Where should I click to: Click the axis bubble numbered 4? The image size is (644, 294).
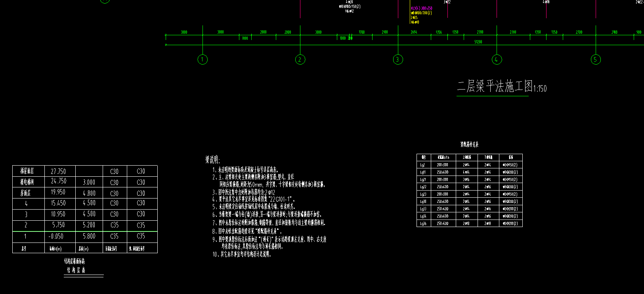pyautogui.click(x=497, y=59)
